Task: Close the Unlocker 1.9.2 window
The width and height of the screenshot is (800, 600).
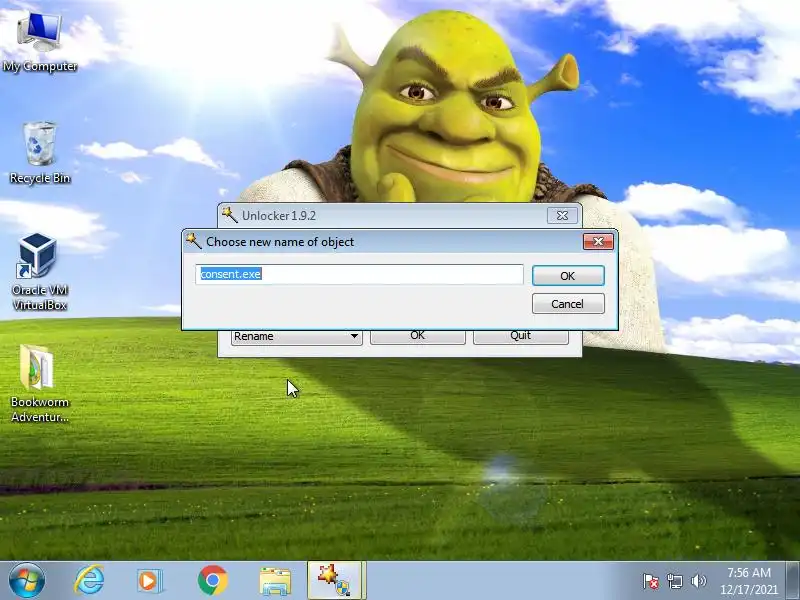Action: [562, 215]
